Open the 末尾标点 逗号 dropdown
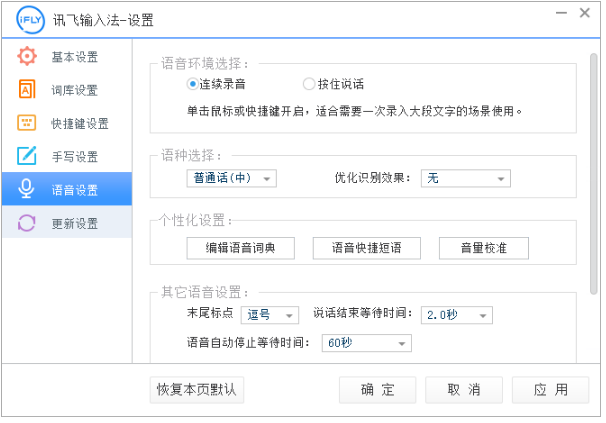606x423 pixels. [x=269, y=315]
